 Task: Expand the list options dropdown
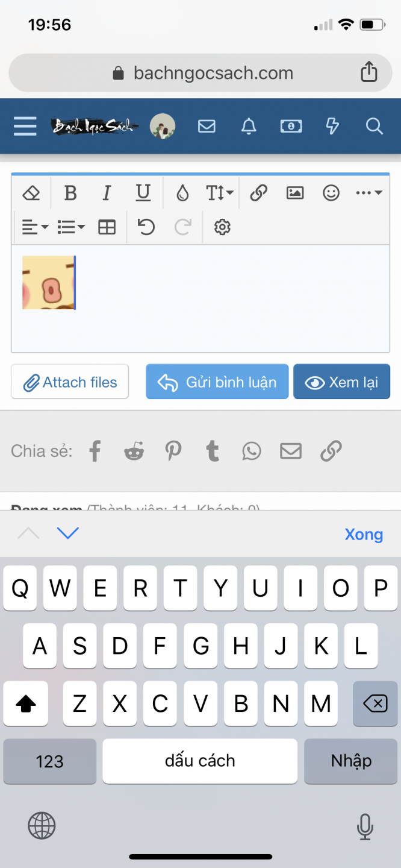(71, 227)
